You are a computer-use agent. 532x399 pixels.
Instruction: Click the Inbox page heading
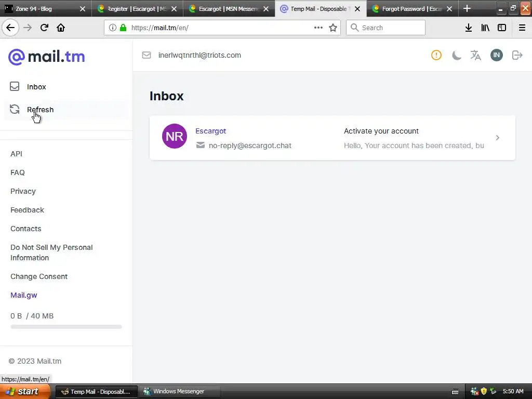pyautogui.click(x=167, y=96)
